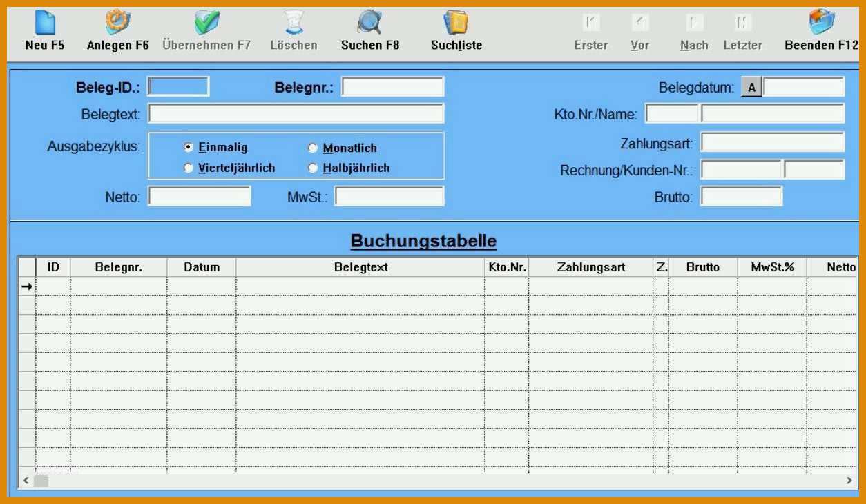Click into the Belegtext input field
This screenshot has height=504, width=866.
pos(296,113)
